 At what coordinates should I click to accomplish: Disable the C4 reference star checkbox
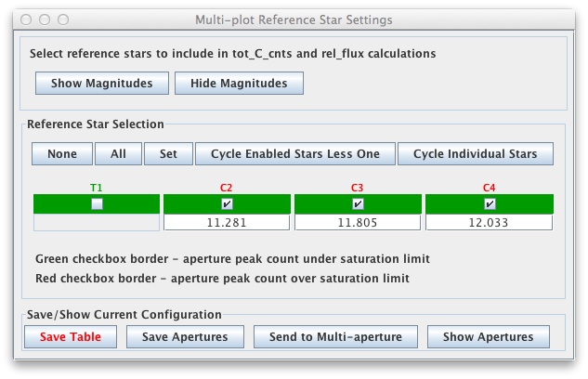click(x=490, y=204)
